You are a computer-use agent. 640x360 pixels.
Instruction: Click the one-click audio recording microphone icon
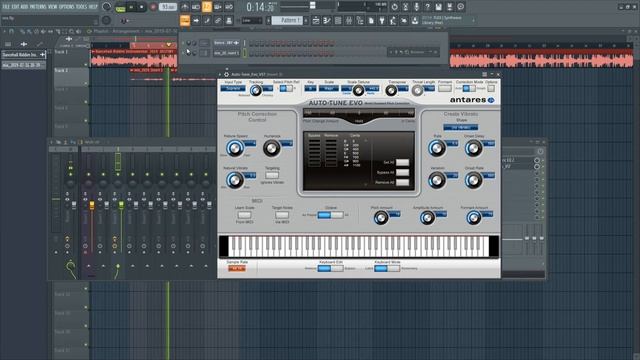pos(416,7)
